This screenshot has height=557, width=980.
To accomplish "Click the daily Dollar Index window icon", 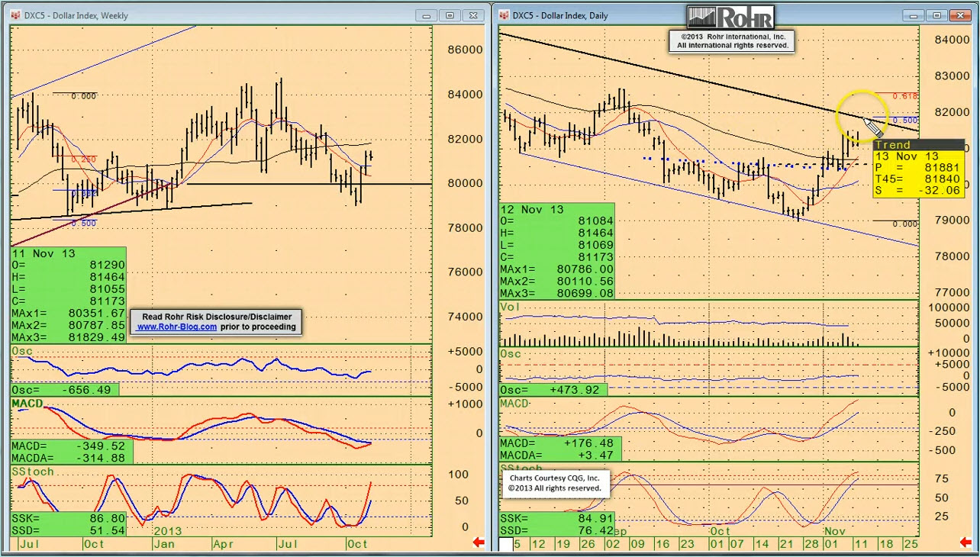I will click(x=504, y=15).
